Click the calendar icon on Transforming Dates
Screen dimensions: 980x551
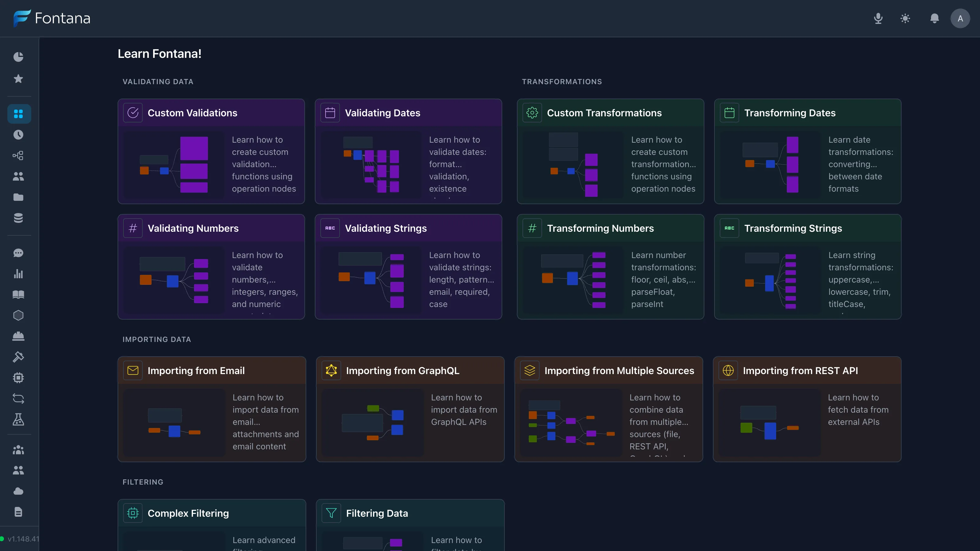point(729,113)
